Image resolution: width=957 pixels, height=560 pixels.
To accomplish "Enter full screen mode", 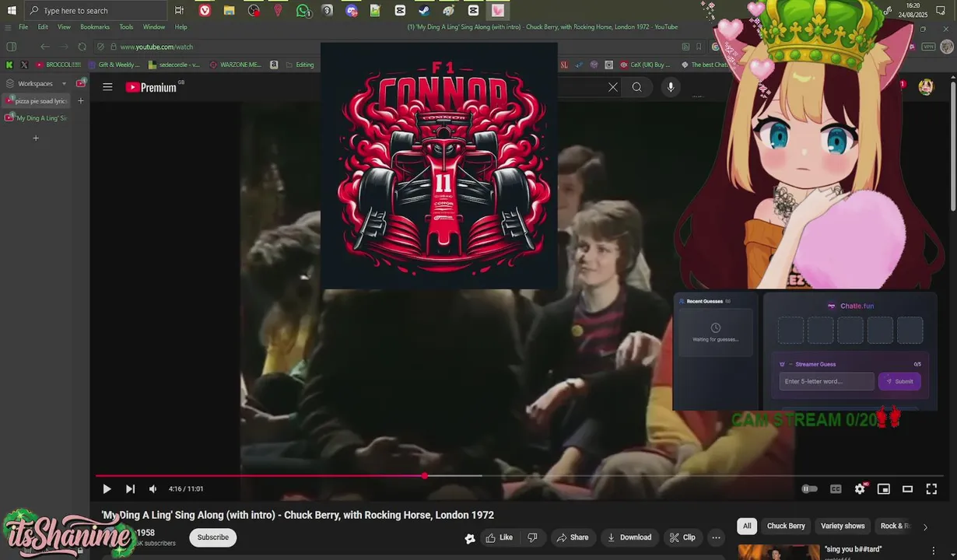I will click(x=931, y=489).
